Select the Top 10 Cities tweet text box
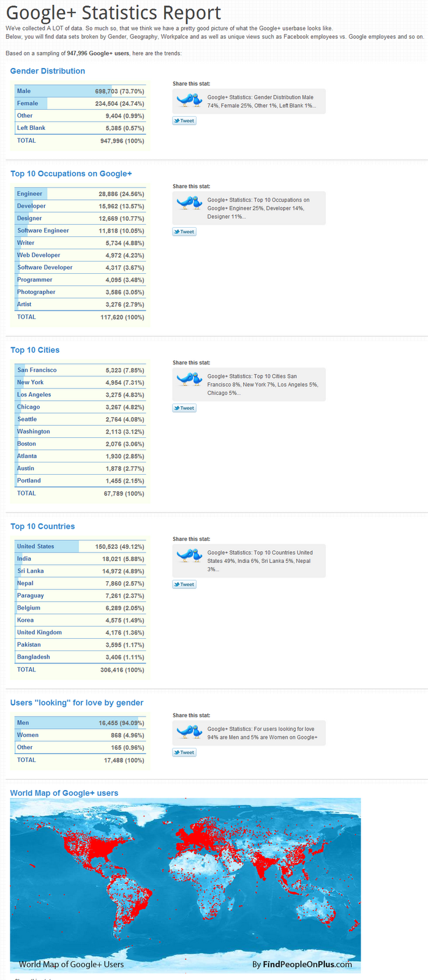 point(249,385)
